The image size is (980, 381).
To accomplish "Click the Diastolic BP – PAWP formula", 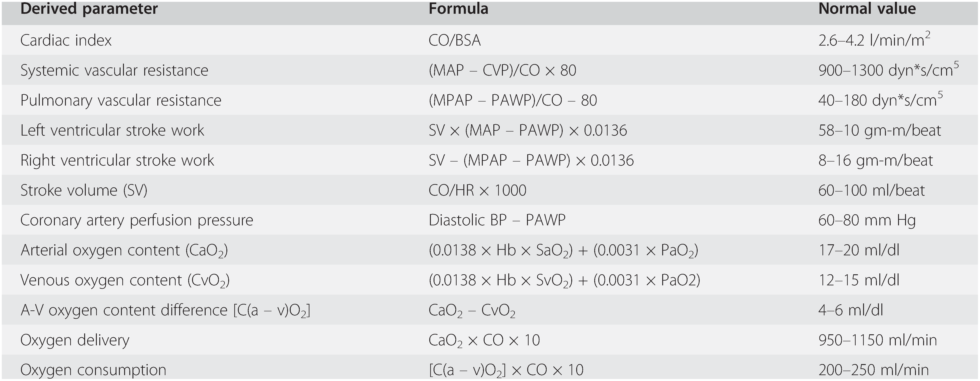I will tap(497, 221).
